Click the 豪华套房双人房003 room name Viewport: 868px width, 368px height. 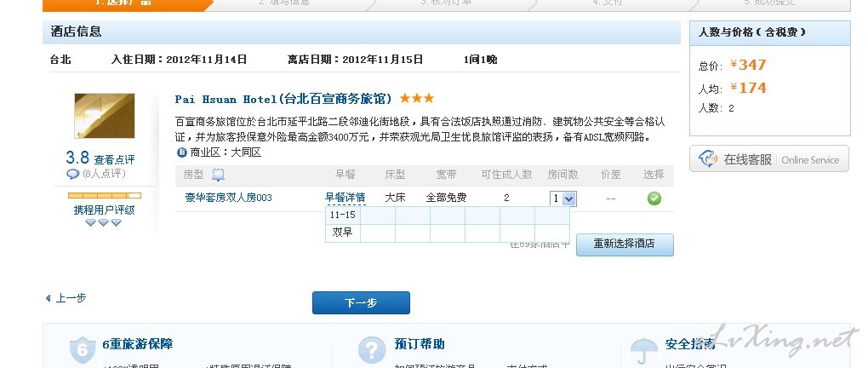pos(228,198)
